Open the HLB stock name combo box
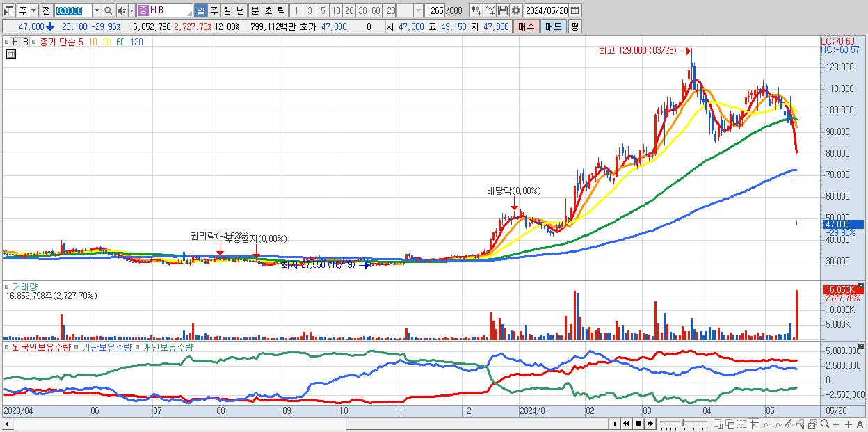Viewport: 868px width, 432px height. [x=165, y=10]
